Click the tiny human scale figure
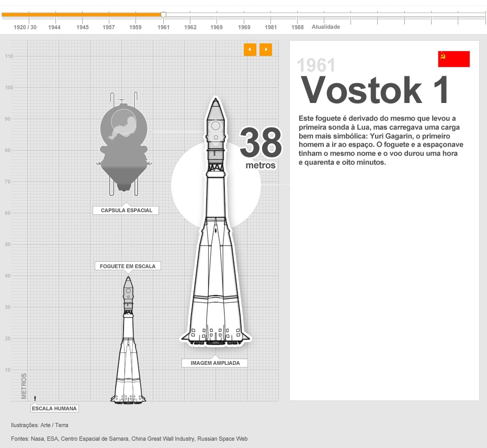The image size is (487, 448). pos(35,398)
